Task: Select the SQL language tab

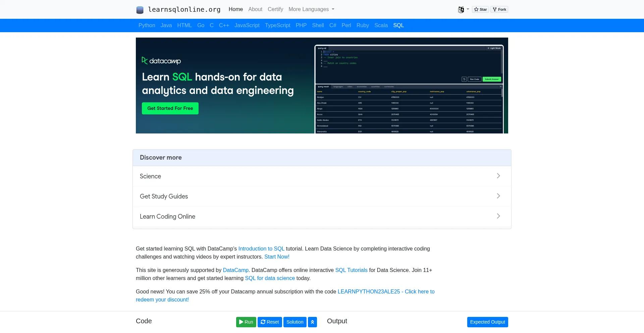Action: click(398, 25)
